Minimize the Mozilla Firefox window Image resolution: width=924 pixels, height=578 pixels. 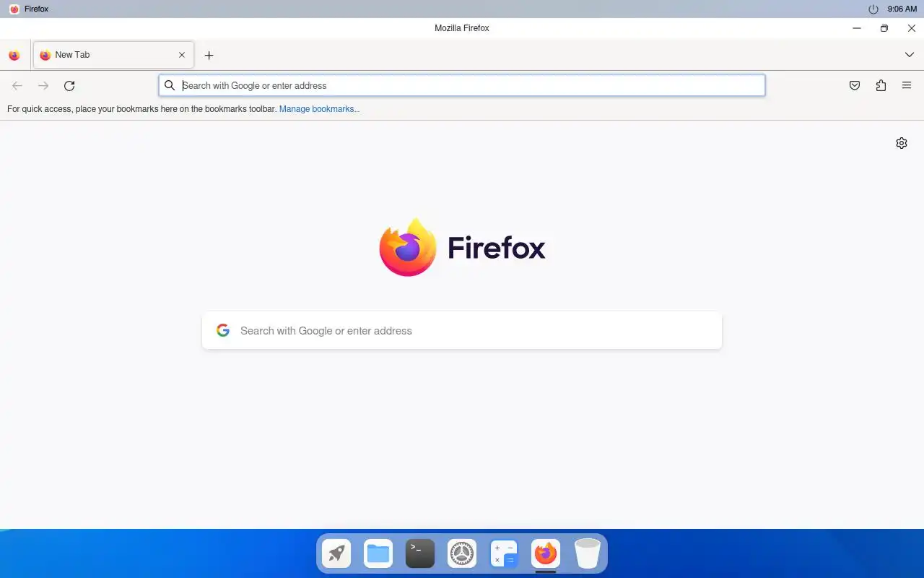(857, 28)
